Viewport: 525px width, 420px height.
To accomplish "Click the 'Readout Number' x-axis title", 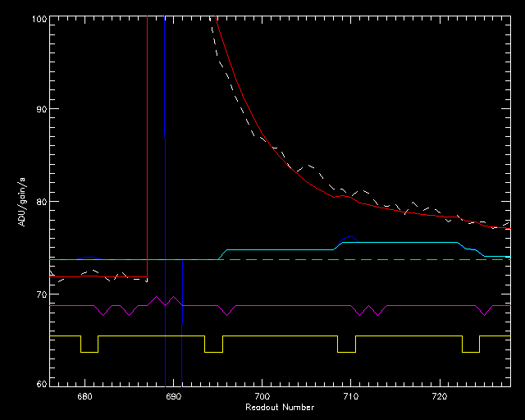I will [280, 408].
